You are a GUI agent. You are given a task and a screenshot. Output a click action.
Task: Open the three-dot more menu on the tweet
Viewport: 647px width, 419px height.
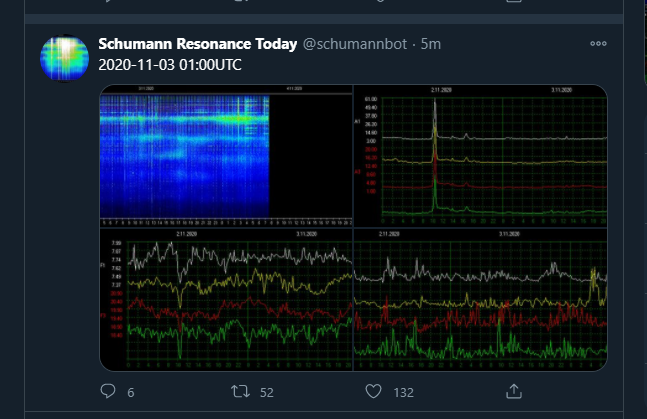598,43
